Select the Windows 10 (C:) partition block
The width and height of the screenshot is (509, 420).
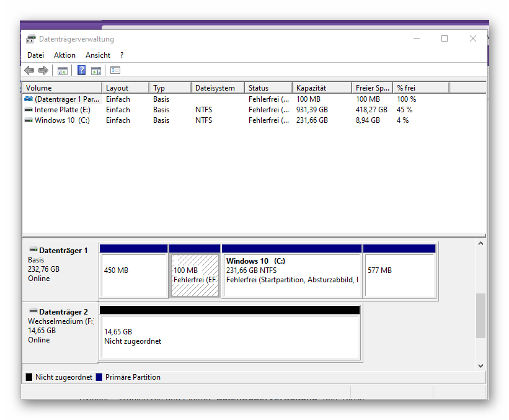click(x=292, y=271)
